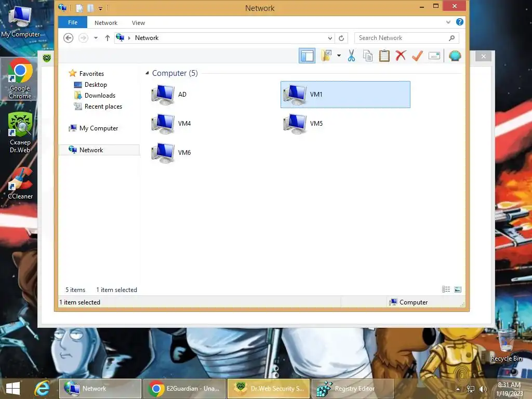532x399 pixels.
Task: Click the Copy documents icon
Action: tap(367, 56)
